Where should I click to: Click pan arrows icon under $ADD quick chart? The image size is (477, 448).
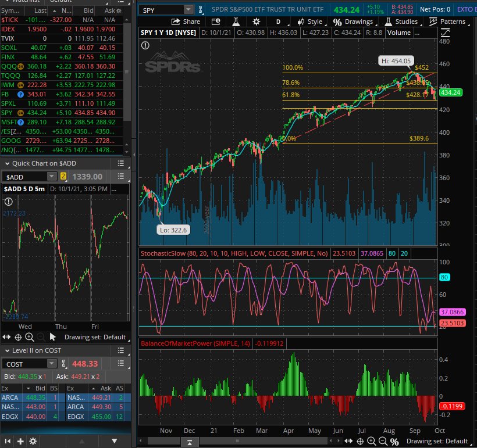click(6, 337)
